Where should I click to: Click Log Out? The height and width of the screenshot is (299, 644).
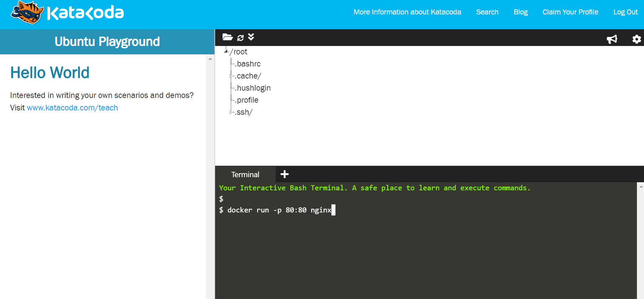(626, 12)
